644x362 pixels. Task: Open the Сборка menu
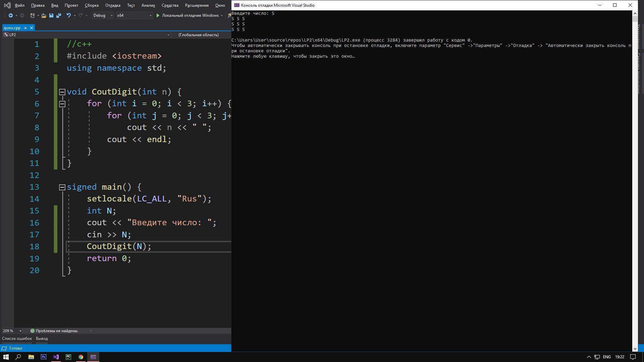click(x=92, y=5)
